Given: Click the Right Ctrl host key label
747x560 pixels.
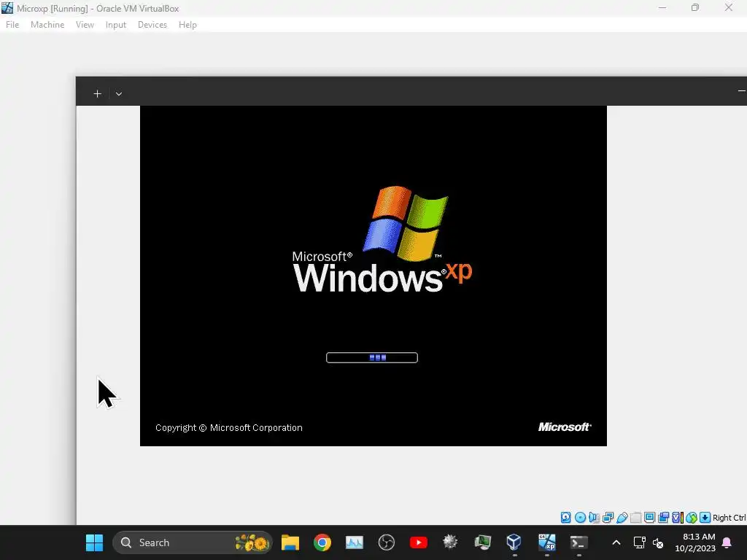Looking at the screenshot, I should point(729,518).
